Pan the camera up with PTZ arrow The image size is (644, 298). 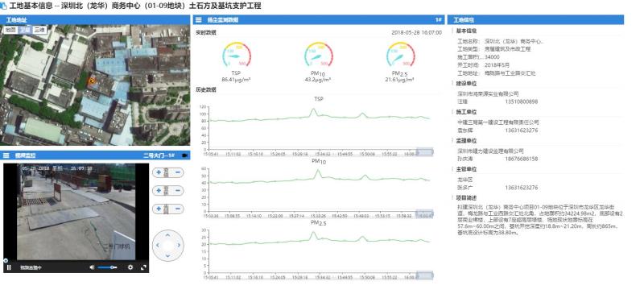point(167,235)
